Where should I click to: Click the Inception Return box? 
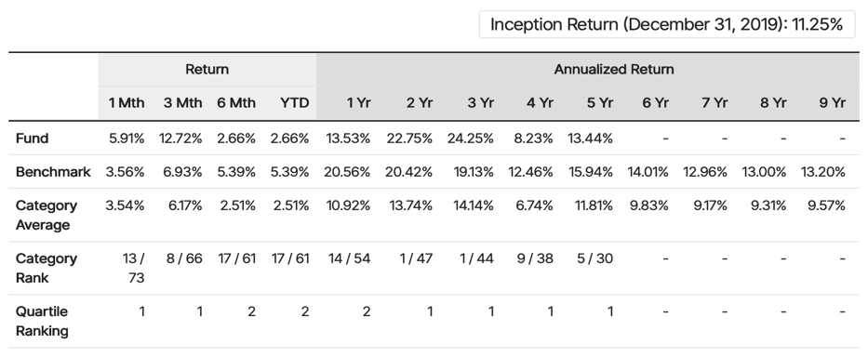[667, 24]
